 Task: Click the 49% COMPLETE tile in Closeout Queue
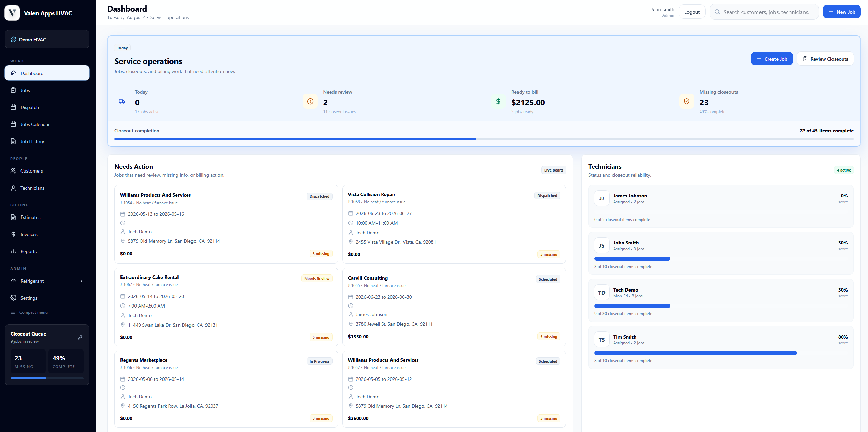(x=66, y=361)
